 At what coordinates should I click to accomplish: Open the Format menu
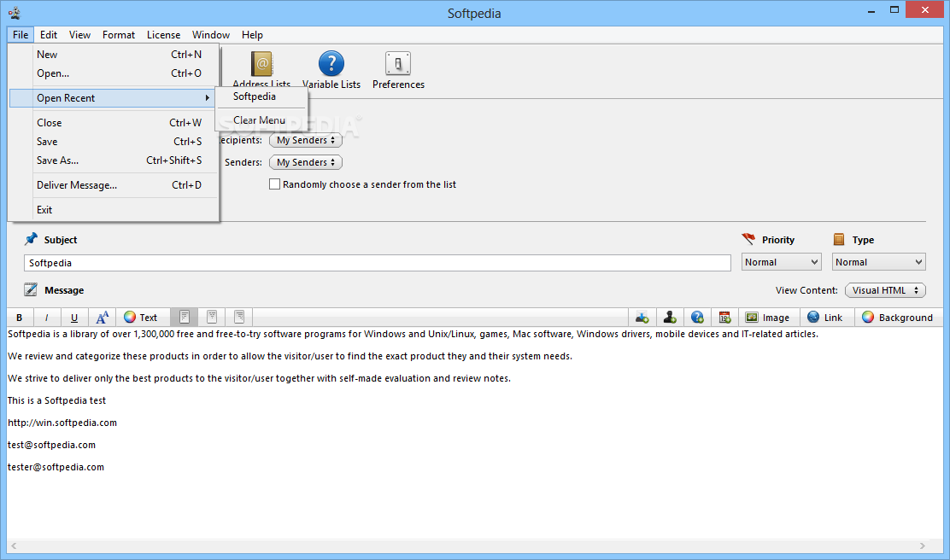coord(119,34)
